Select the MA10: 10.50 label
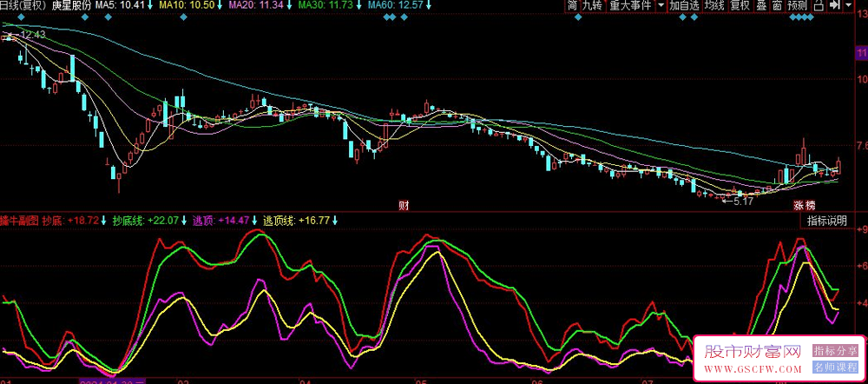The image size is (868, 384). pos(187,5)
